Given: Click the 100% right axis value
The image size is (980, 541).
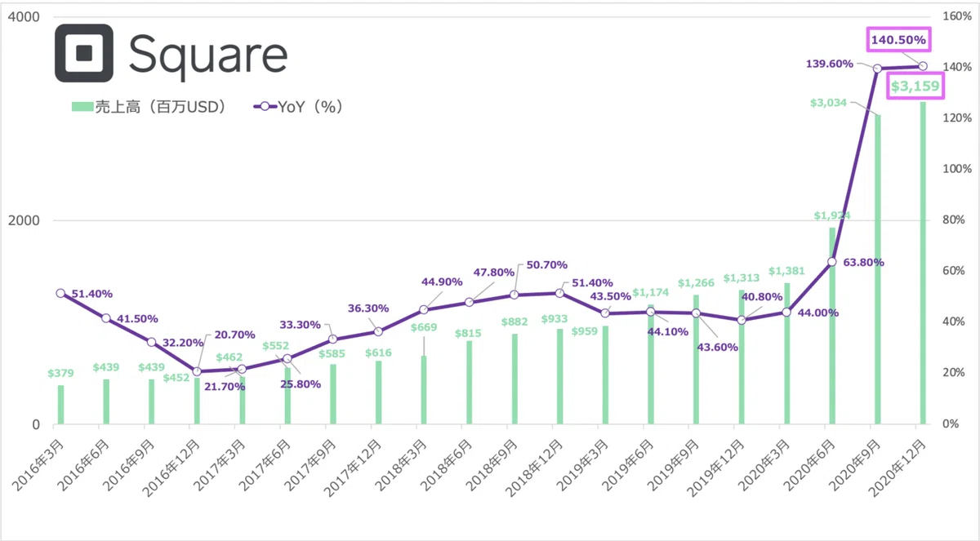Looking at the screenshot, I should [x=956, y=169].
